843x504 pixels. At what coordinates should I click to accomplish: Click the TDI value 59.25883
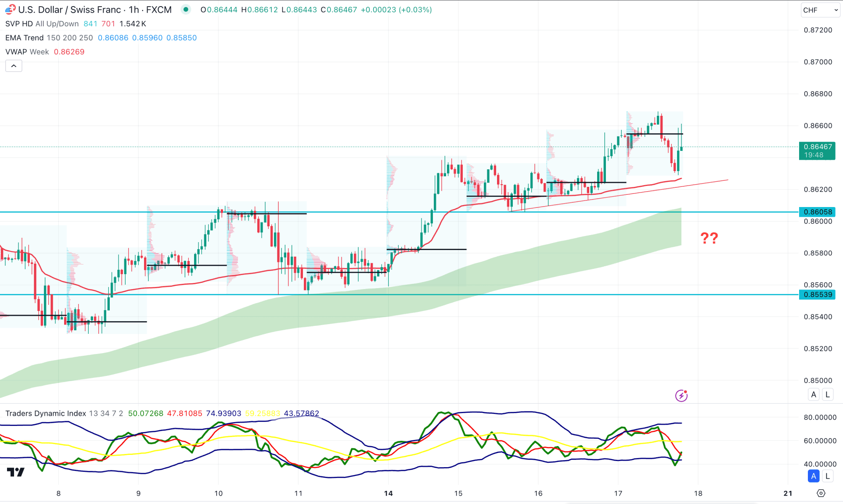(263, 413)
